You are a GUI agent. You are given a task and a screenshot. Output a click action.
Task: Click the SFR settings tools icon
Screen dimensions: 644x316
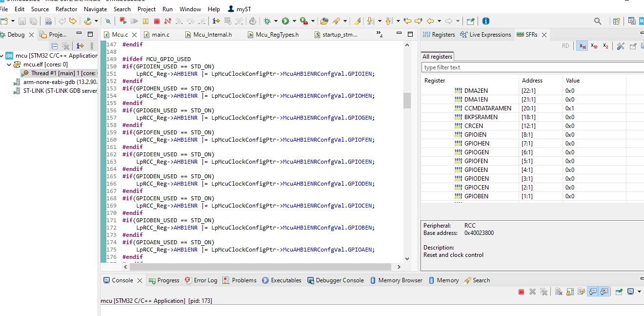tap(621, 46)
